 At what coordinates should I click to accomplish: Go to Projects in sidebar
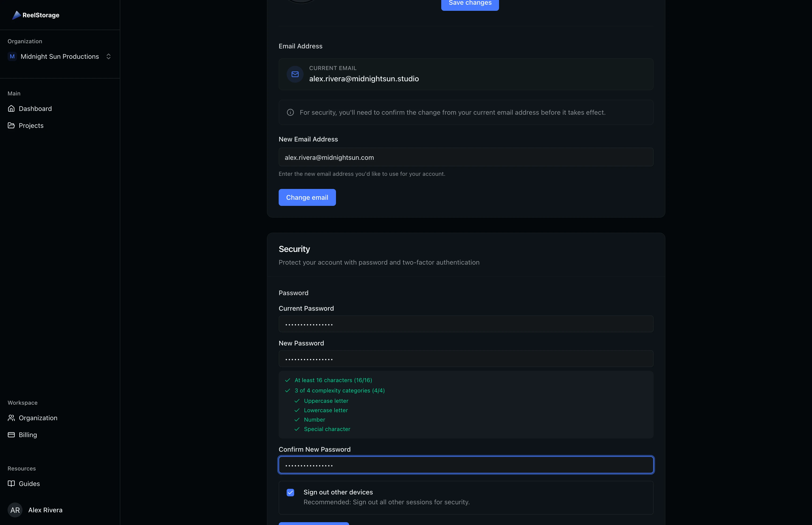click(x=31, y=125)
